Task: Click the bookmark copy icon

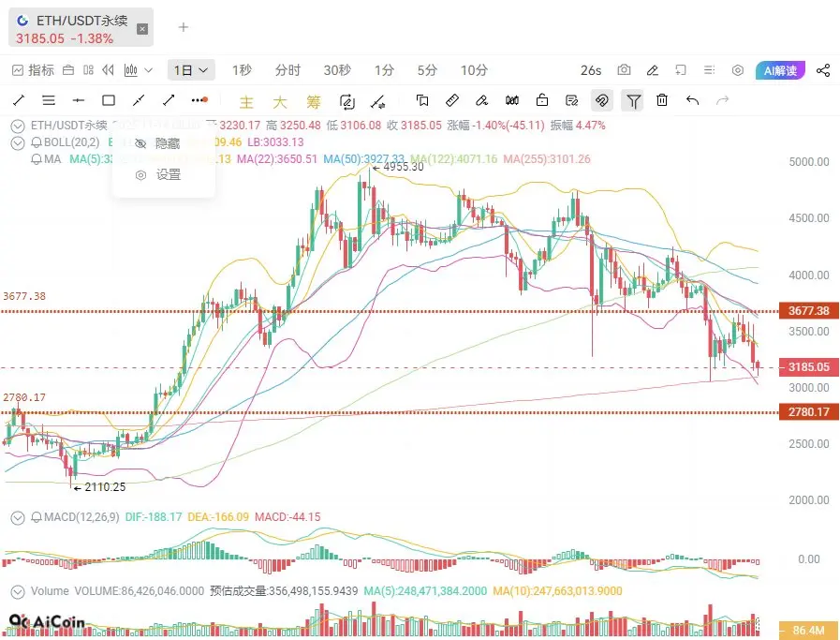Action: click(422, 100)
